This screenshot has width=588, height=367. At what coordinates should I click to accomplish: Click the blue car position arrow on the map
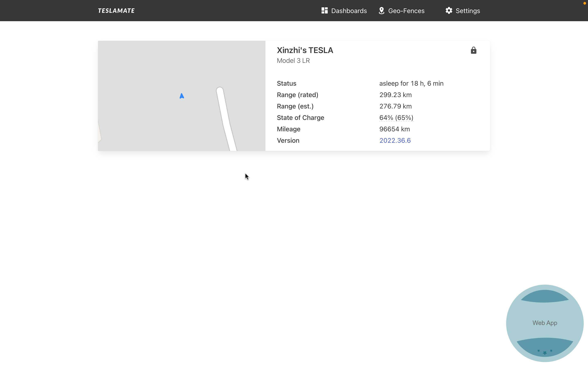click(x=182, y=96)
